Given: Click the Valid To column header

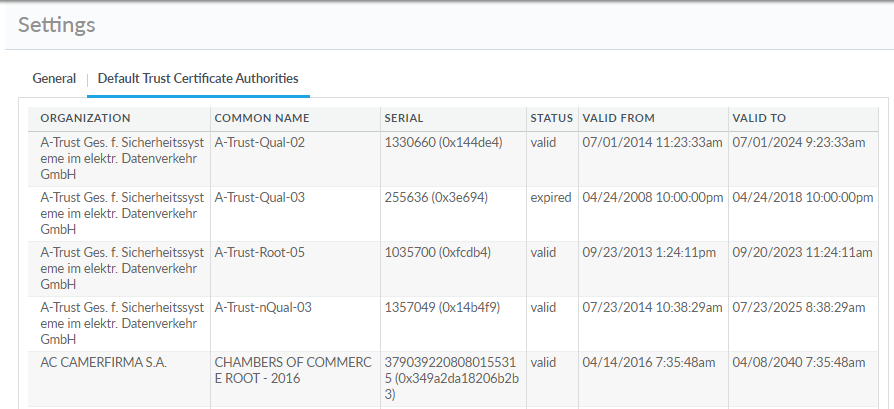Looking at the screenshot, I should [x=759, y=118].
